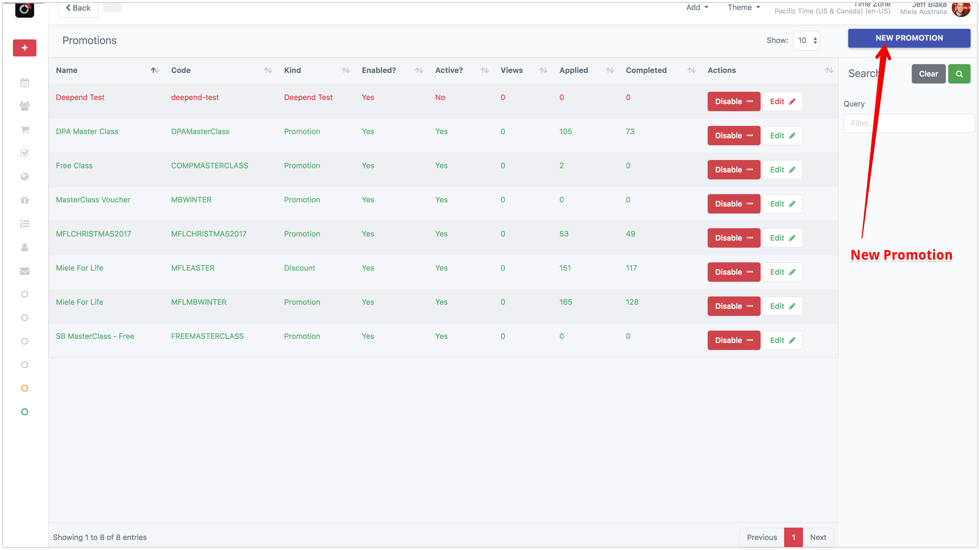Open the calendar icon in the sidebar

[25, 83]
